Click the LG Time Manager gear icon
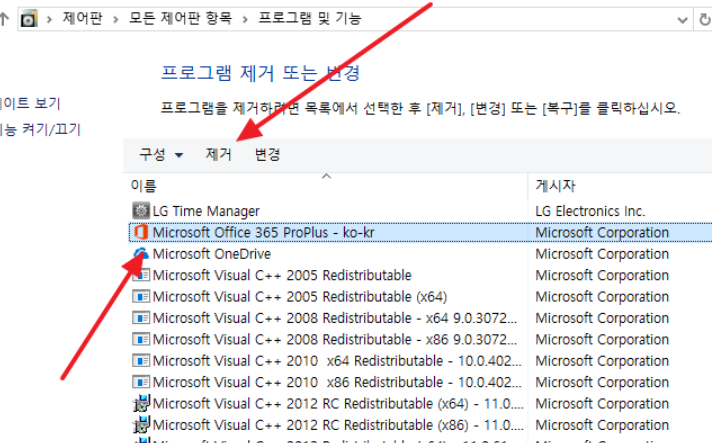The height and width of the screenshot is (443, 712). coord(141,211)
